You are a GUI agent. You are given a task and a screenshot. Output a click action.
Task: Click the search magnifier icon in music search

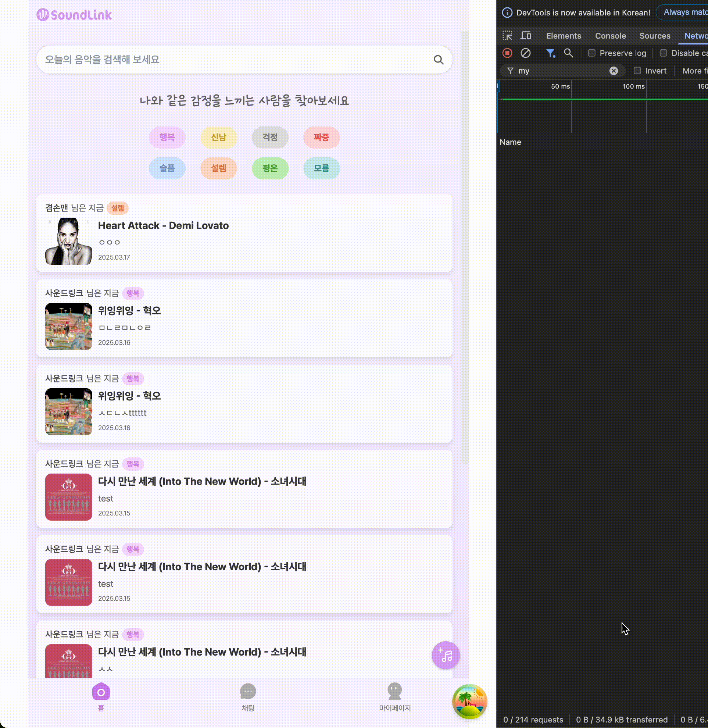(x=439, y=60)
